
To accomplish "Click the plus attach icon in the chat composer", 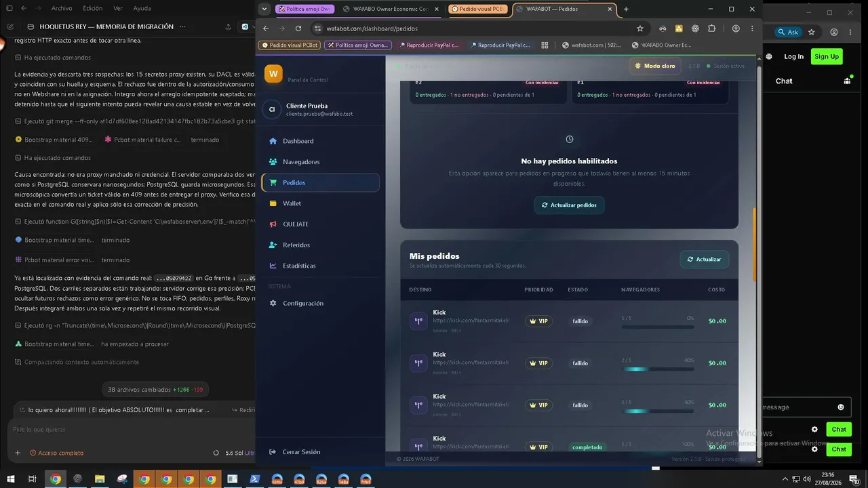I will point(18,453).
